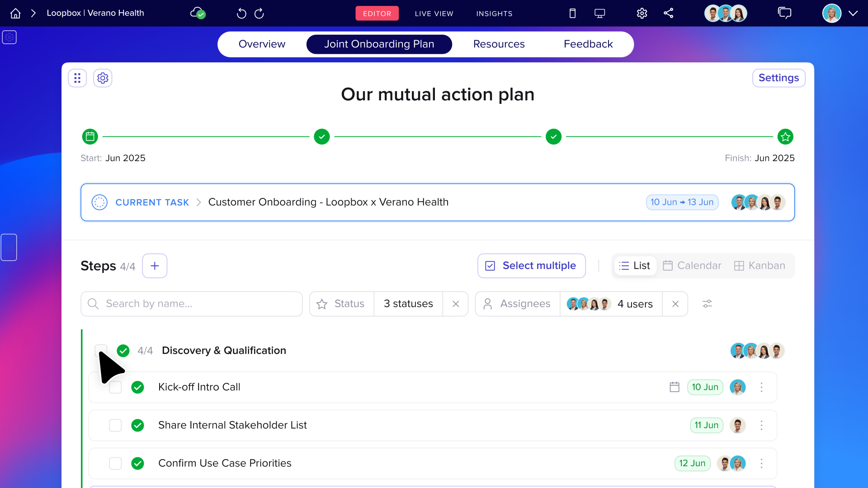Tick the Kick-off Intro Call checkbox
The height and width of the screenshot is (488, 868).
pos(115,387)
